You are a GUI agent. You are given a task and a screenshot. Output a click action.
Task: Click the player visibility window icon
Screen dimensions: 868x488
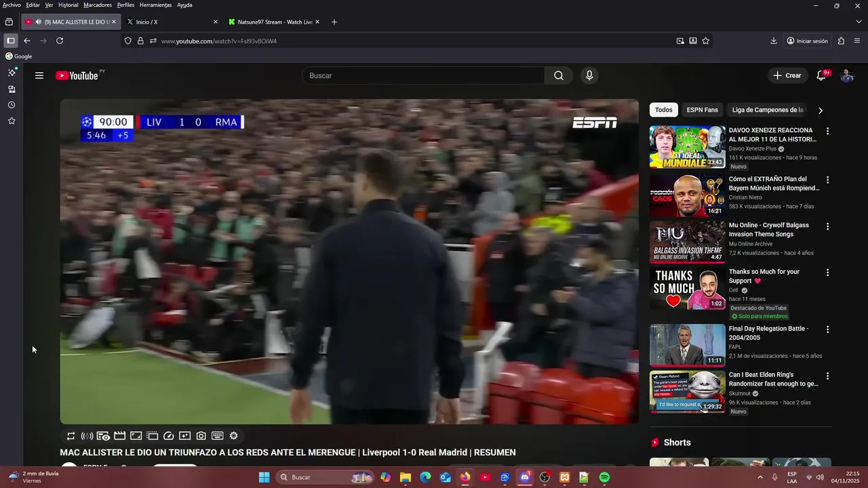[103, 436]
